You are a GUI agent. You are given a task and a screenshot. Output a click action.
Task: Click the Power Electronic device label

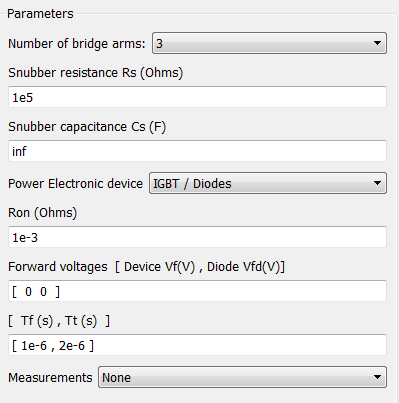click(x=75, y=184)
